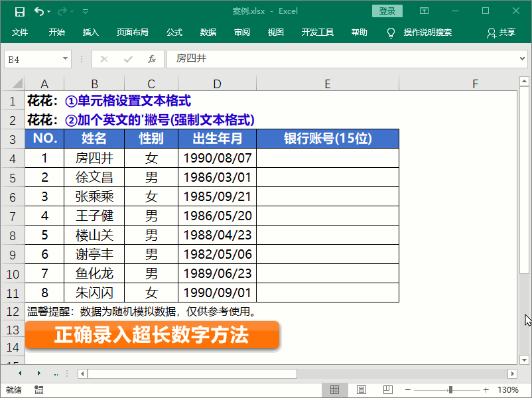Screen dimensions: 532x398
Task: Click cell with name 鱼化龙
Action: 94,273
